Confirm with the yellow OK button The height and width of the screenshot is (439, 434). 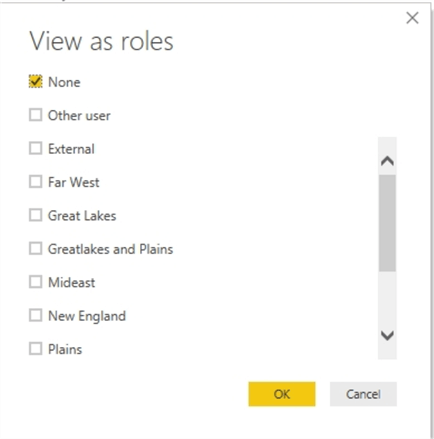(x=282, y=394)
